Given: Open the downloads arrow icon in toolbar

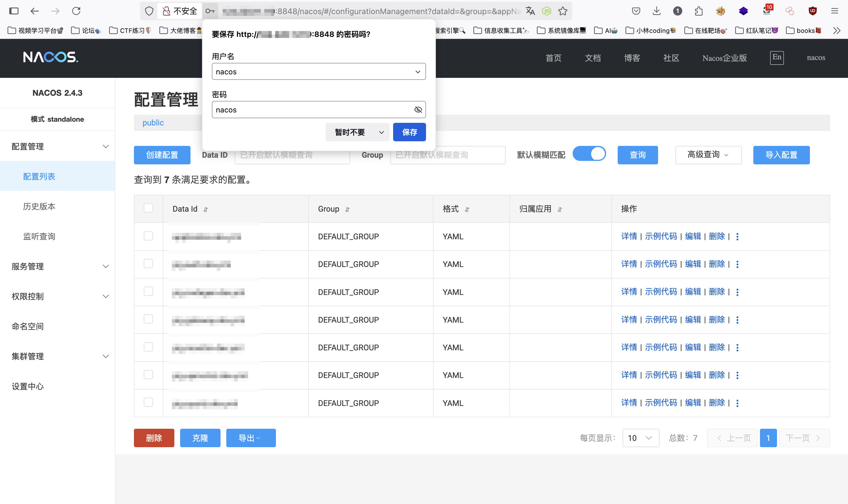Looking at the screenshot, I should point(657,11).
